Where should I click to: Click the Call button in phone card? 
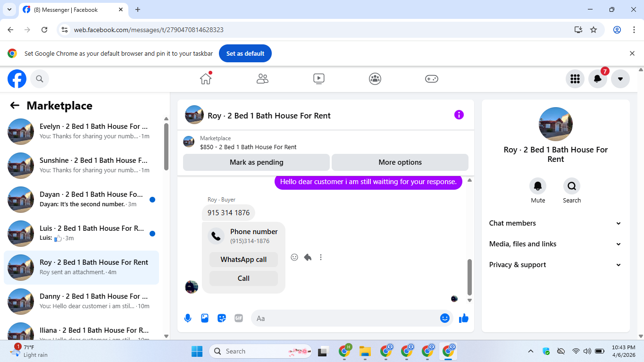[243, 278]
